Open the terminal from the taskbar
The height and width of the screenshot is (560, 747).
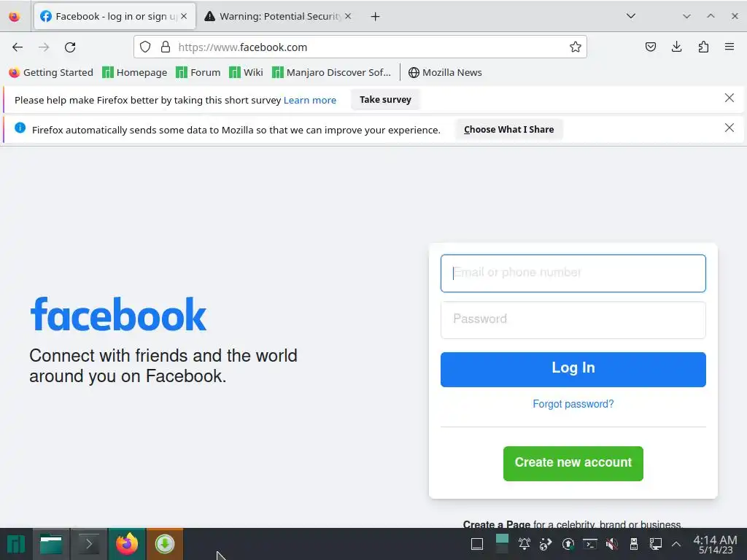point(88,544)
